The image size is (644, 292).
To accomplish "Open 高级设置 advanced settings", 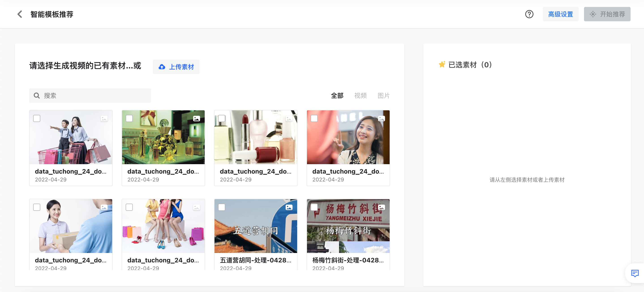I will 560,14.
